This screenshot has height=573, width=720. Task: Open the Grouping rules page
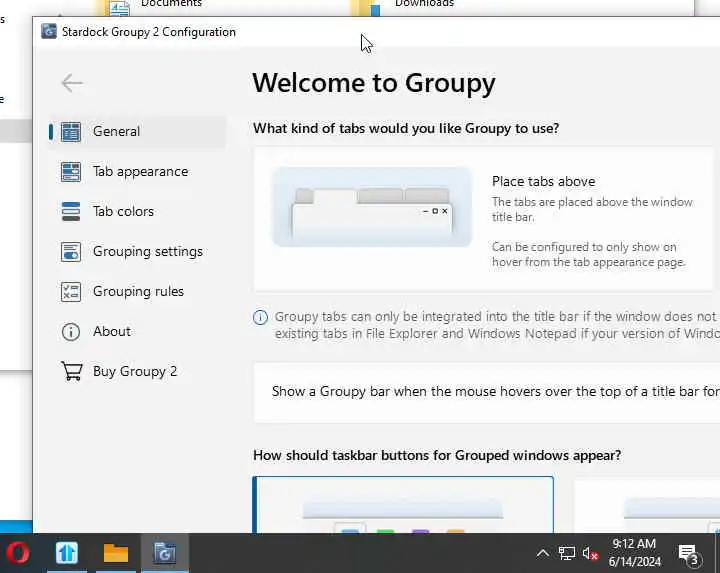136,292
